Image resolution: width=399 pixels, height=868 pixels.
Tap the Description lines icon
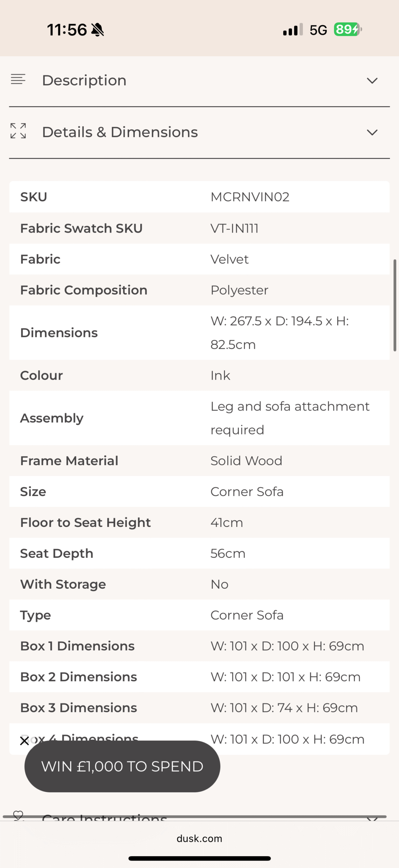tap(18, 80)
